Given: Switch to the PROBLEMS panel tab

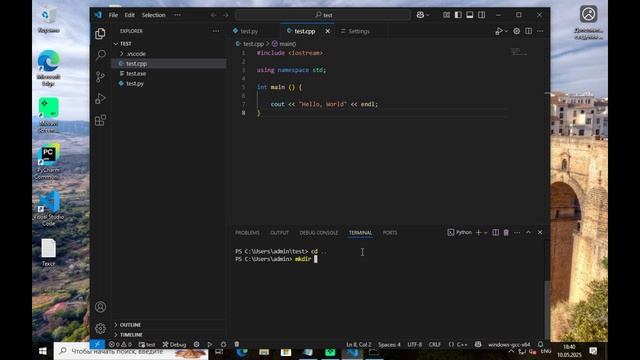Looking at the screenshot, I should click(x=247, y=233).
